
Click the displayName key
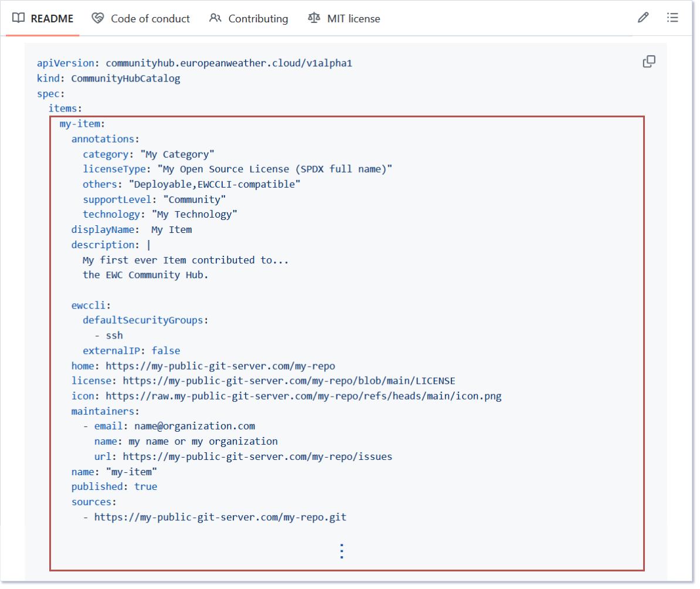(x=103, y=230)
